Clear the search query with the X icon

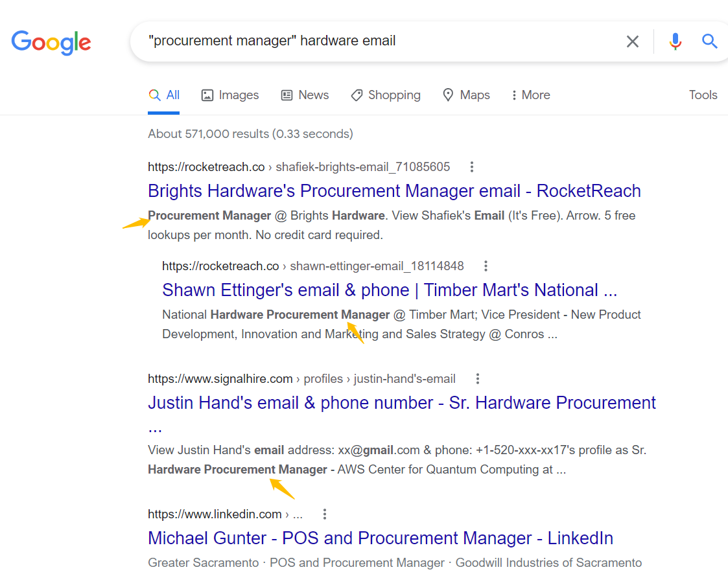tap(632, 41)
